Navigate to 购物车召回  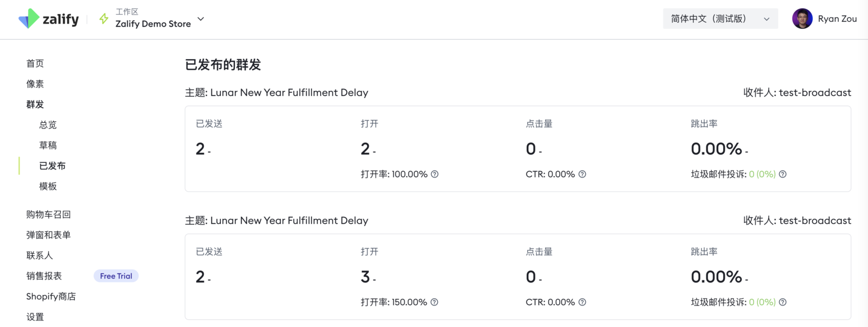point(48,215)
